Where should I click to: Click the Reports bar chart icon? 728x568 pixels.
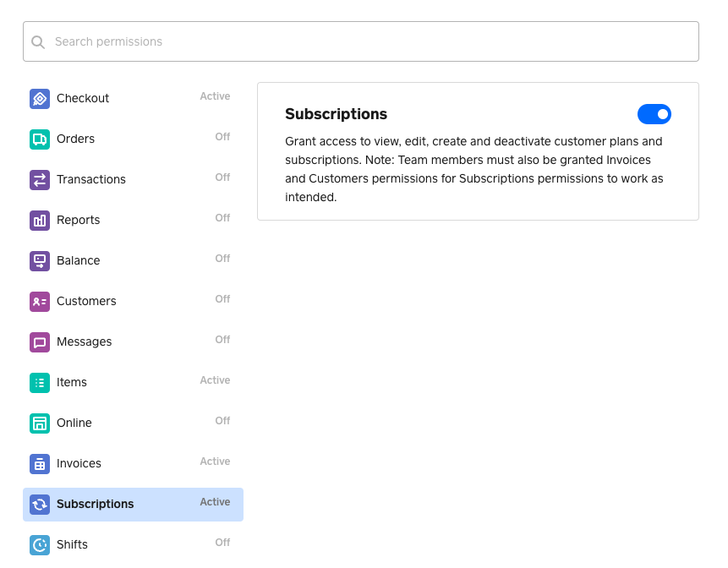pos(40,221)
